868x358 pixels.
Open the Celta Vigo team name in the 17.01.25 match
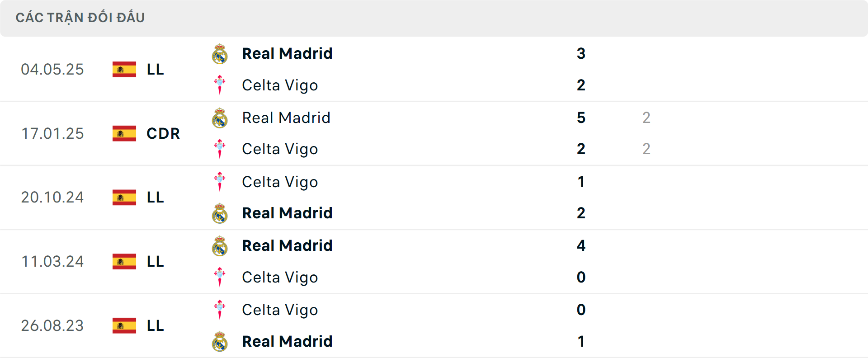(x=279, y=149)
